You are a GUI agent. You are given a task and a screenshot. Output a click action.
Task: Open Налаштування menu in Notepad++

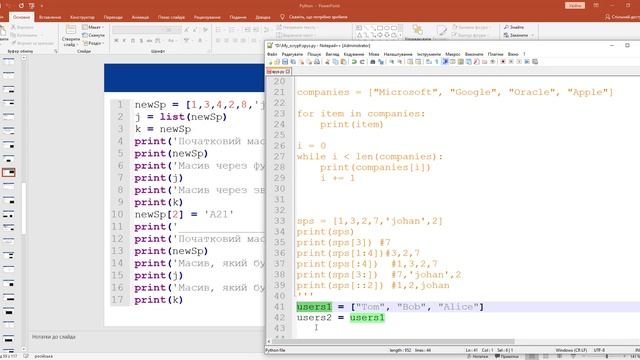398,54
